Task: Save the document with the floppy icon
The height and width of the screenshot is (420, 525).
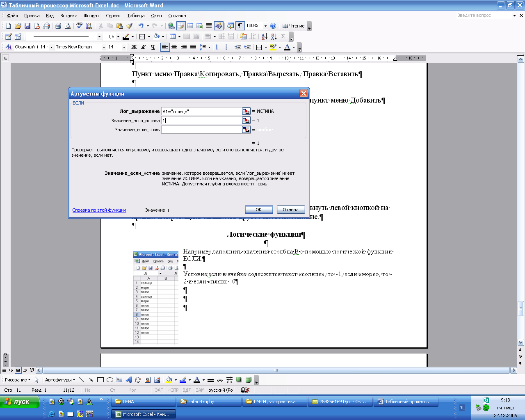Action: (x=27, y=26)
